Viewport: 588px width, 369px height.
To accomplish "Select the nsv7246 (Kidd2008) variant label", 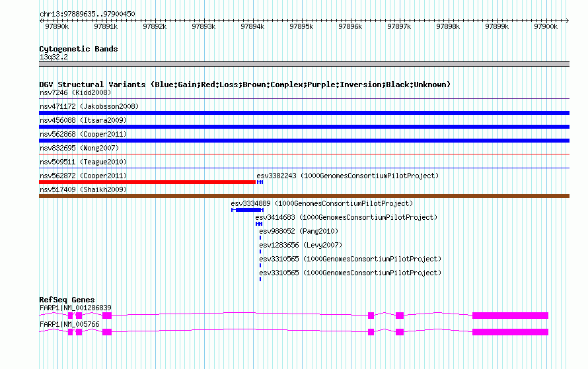I will coord(75,92).
